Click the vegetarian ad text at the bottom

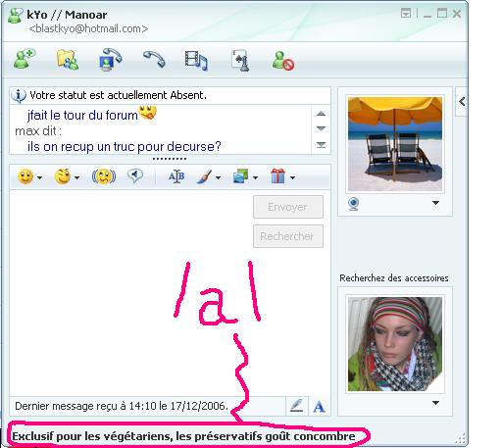point(183,436)
